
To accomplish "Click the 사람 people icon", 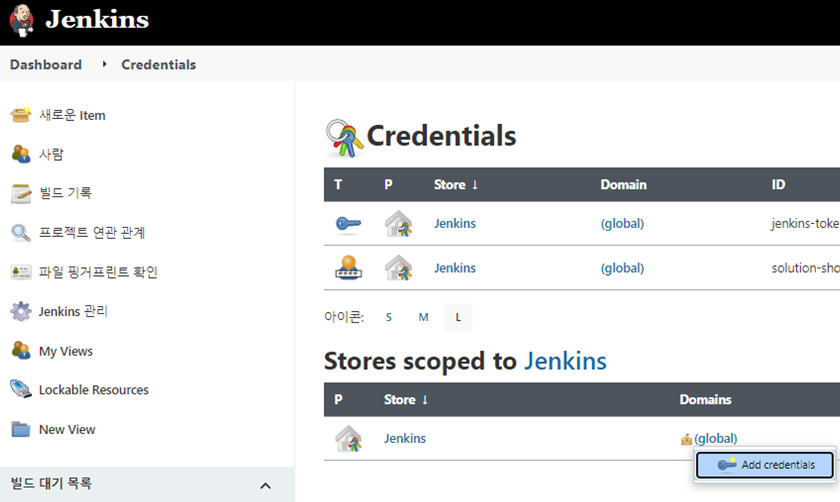I will tap(21, 154).
